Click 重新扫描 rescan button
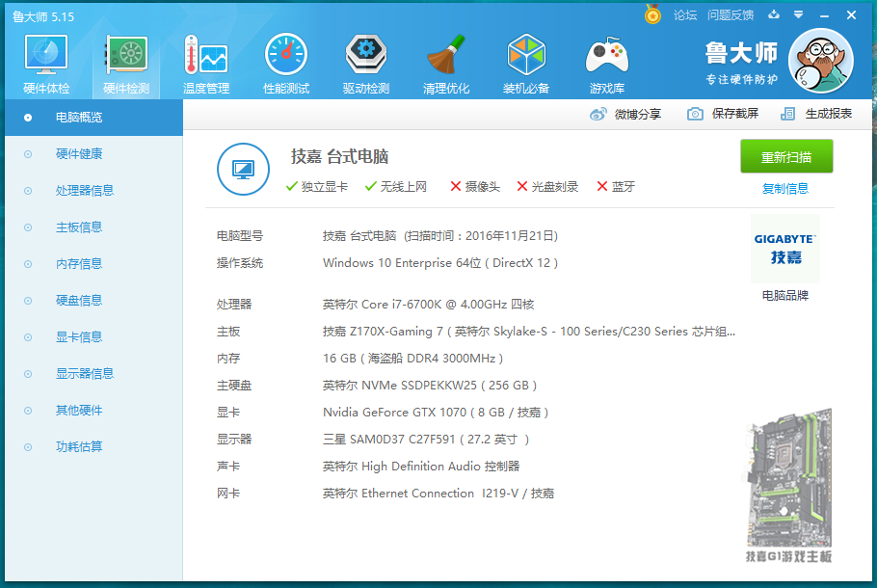The height and width of the screenshot is (588, 877). click(786, 157)
